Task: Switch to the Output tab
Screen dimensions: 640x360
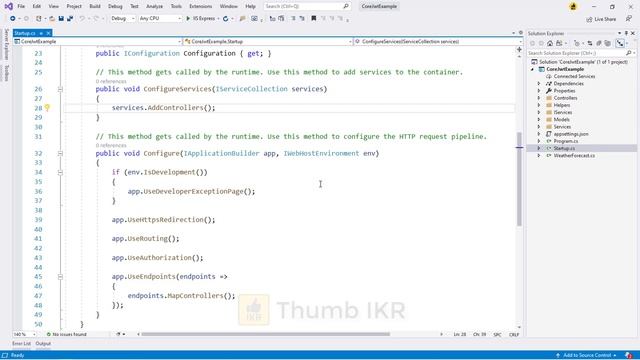Action: coord(43,344)
